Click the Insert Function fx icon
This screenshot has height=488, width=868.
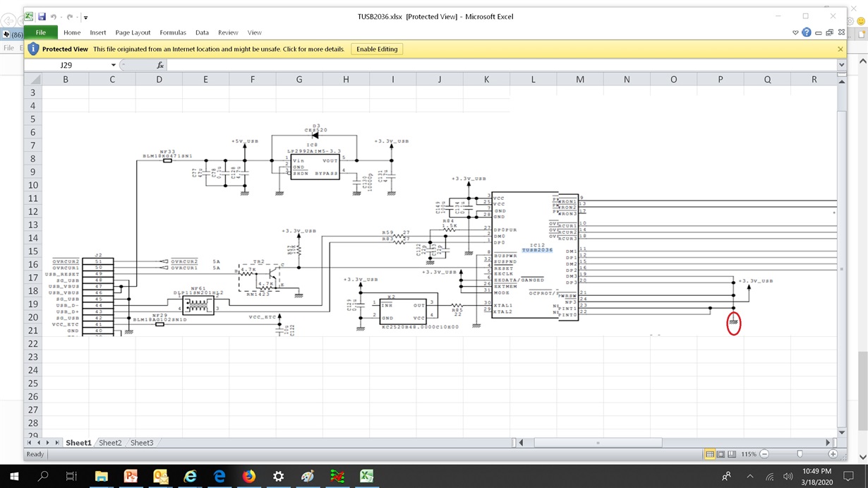(160, 65)
